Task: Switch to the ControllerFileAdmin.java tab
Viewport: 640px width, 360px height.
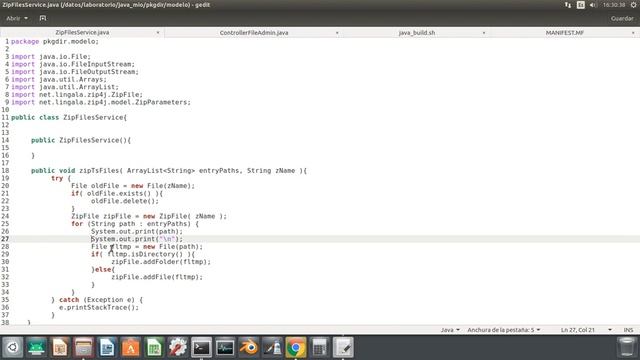Action: point(254,33)
